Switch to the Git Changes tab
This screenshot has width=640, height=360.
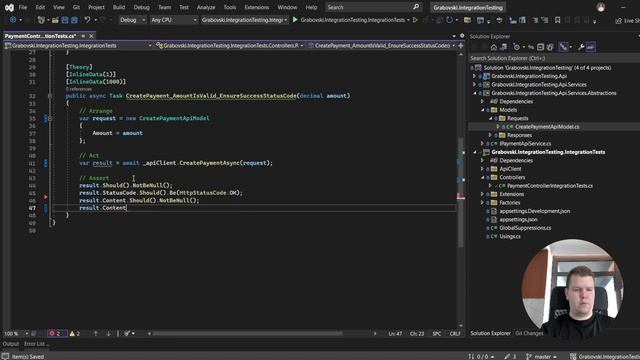tap(529, 333)
